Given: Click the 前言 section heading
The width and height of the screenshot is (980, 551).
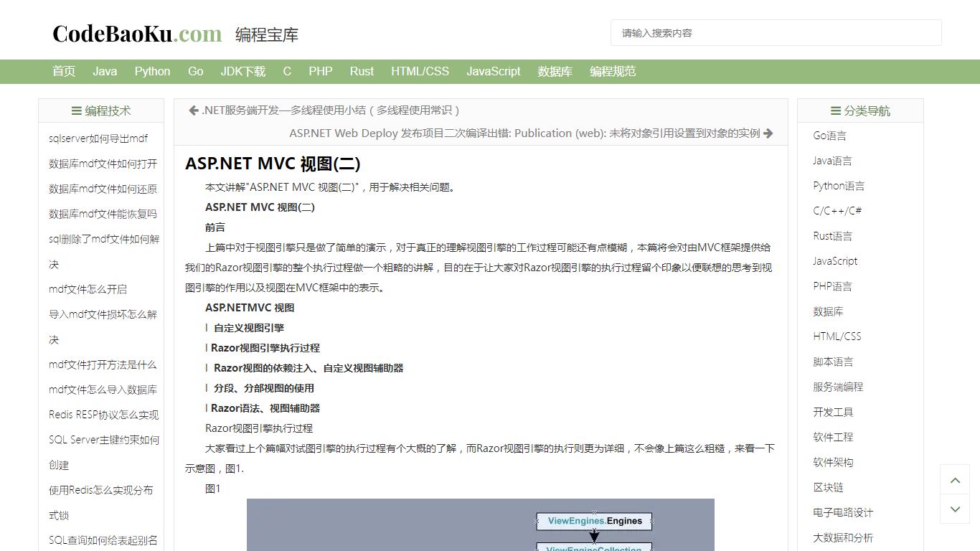Looking at the screenshot, I should point(215,227).
